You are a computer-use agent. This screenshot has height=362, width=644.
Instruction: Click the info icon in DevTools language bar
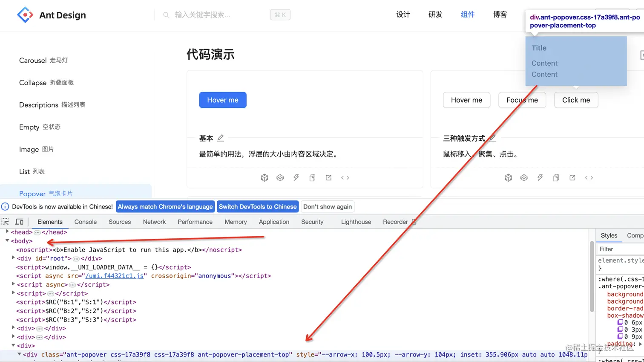5,207
